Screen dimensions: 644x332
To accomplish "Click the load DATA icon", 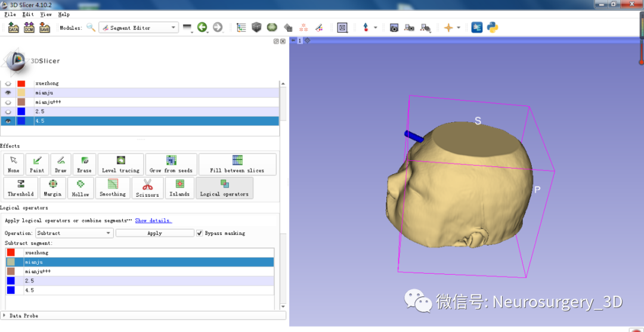I will coord(14,27).
